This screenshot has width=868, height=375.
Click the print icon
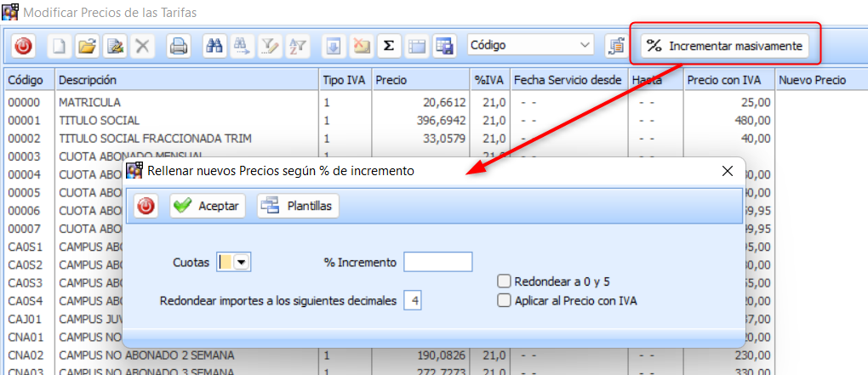[178, 46]
